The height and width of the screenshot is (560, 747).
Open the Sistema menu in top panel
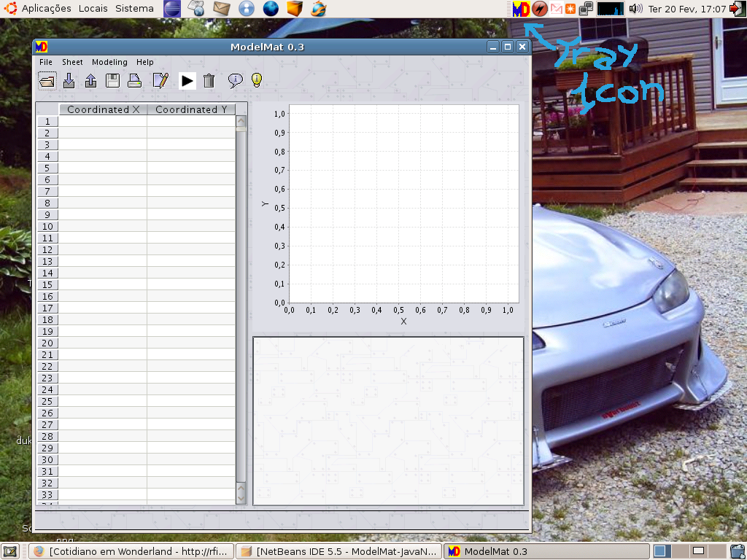(x=134, y=9)
